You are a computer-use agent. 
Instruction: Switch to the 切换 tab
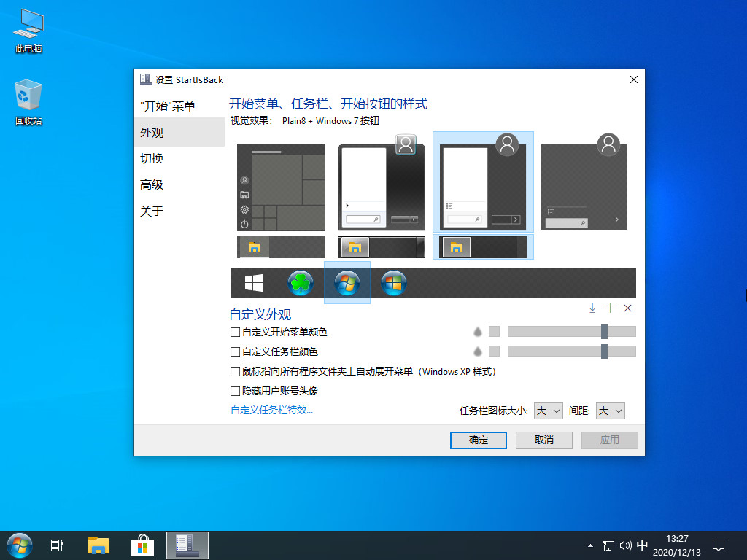[152, 159]
